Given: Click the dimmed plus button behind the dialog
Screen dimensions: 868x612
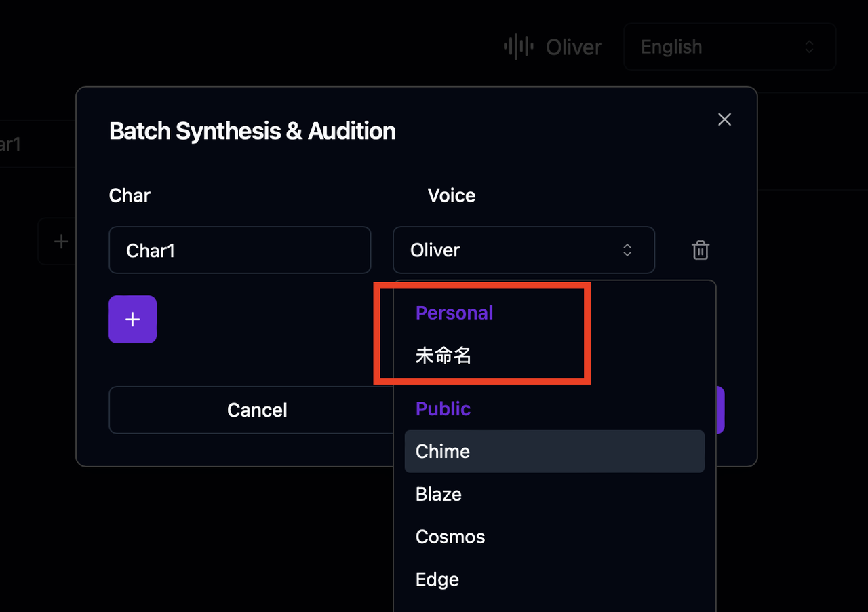Looking at the screenshot, I should (x=60, y=241).
